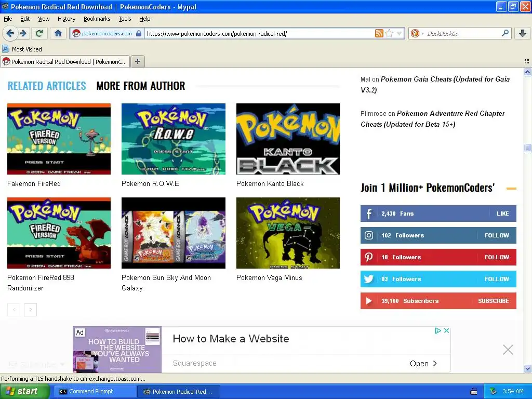Open Pokemon Adventure Red Chapter Cheats link
Viewport: 532px width, 399px height.
433,119
